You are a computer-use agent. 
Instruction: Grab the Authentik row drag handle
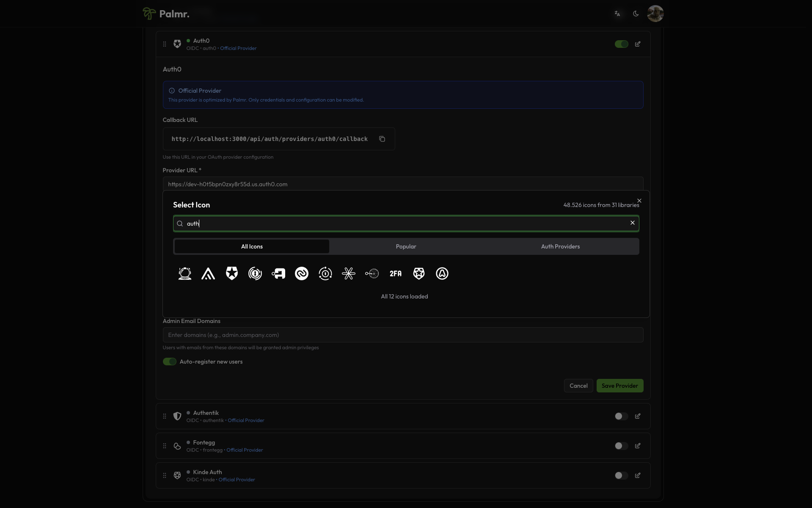[165, 416]
